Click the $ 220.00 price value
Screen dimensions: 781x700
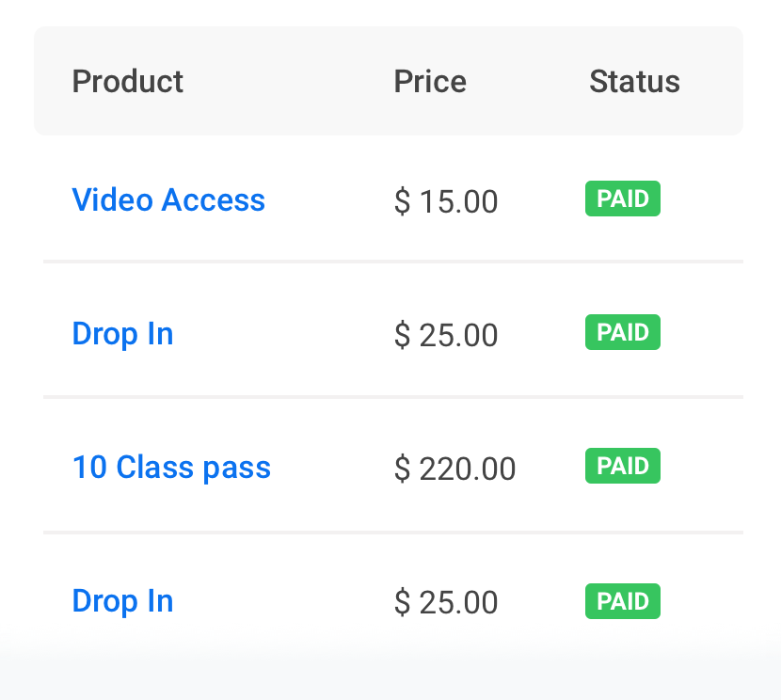[454, 469]
